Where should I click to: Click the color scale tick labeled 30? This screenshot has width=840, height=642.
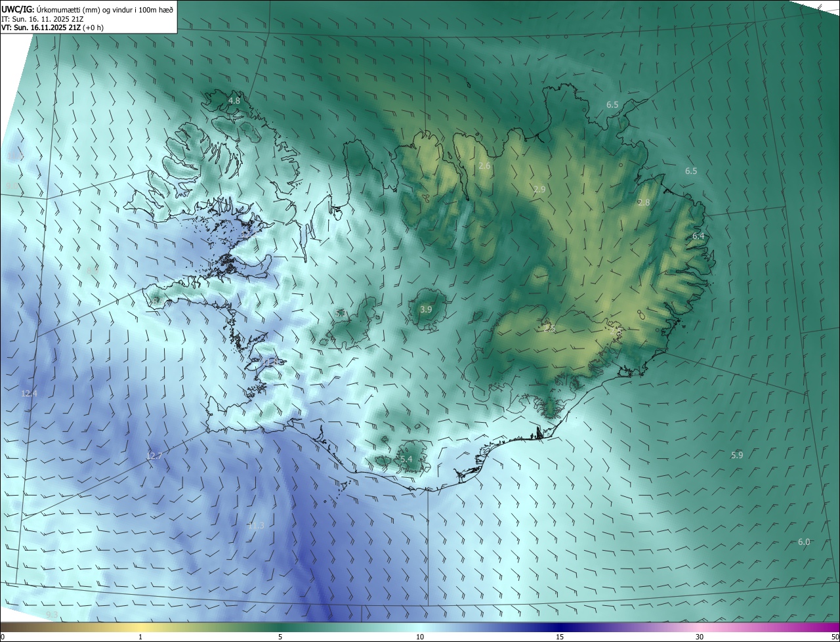click(700, 637)
